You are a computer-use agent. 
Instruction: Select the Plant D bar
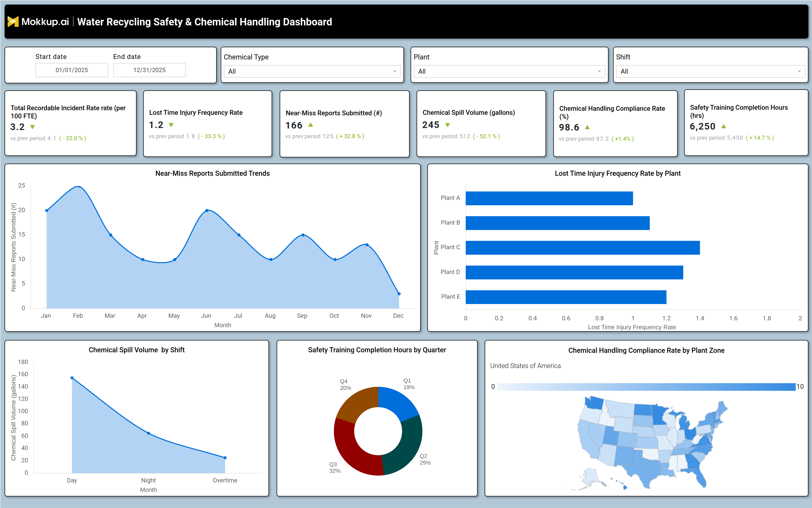coord(574,273)
